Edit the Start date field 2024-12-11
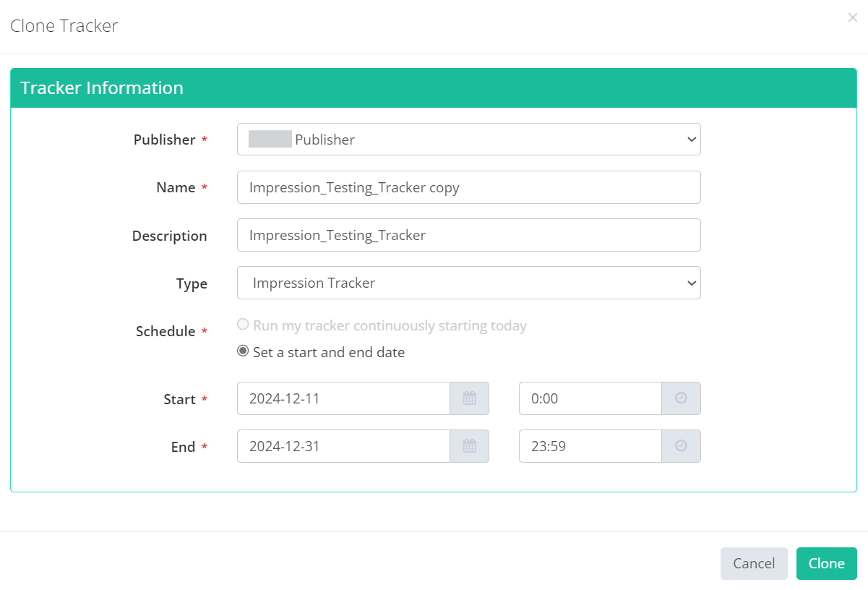 coord(343,398)
